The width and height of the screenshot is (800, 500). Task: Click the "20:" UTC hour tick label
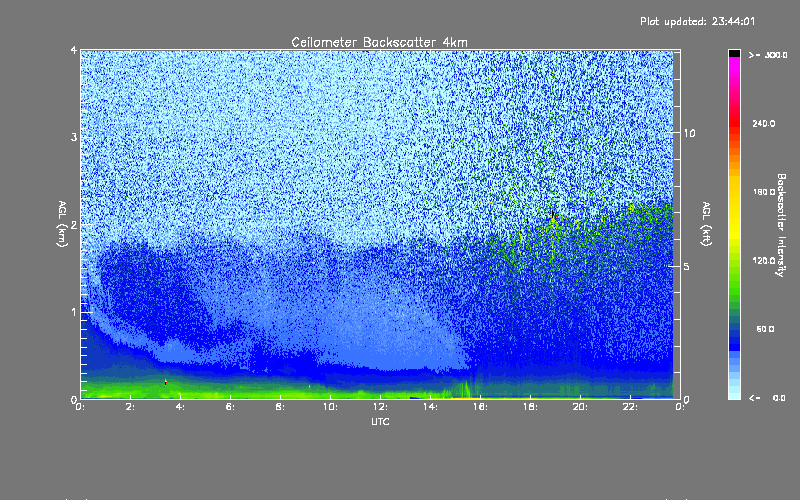tap(580, 407)
